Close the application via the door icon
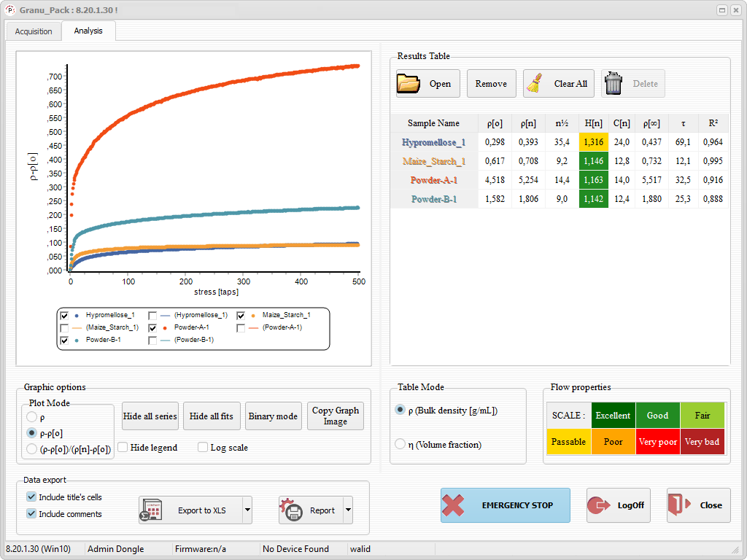Image resolution: width=747 pixels, height=560 pixels. (698, 505)
